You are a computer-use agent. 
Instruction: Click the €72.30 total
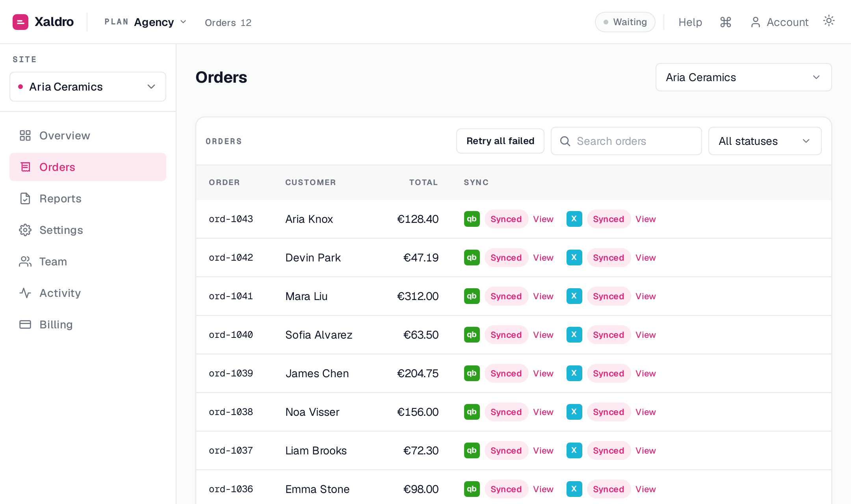point(421,450)
